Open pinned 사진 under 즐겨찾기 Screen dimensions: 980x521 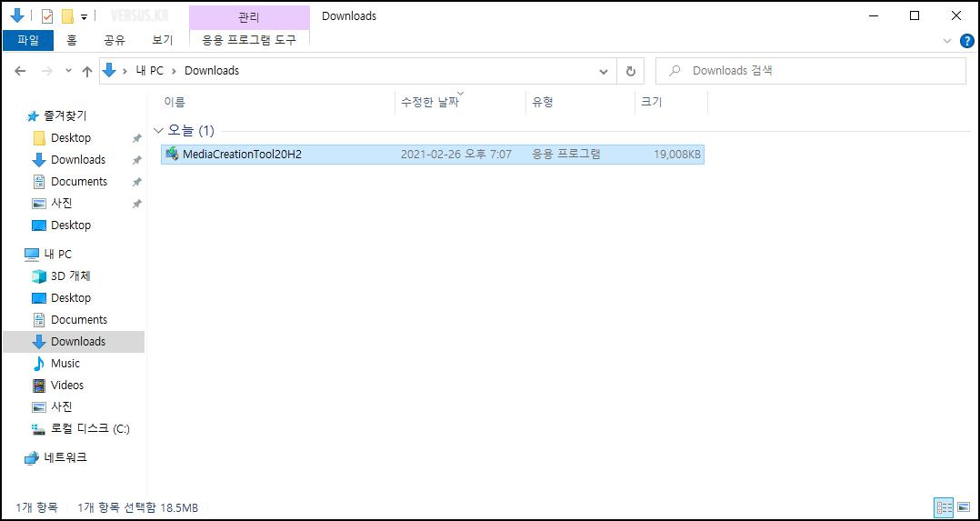pyautogui.click(x=61, y=204)
